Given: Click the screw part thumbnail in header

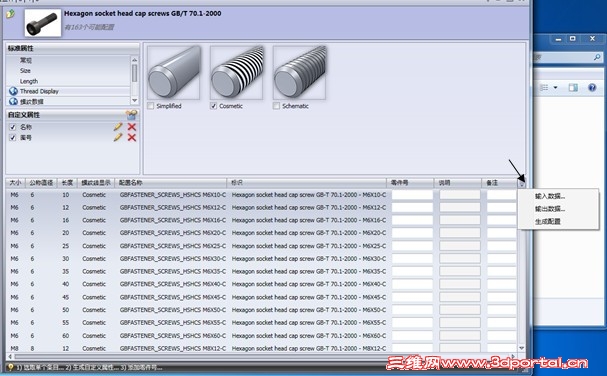Looking at the screenshot, I should point(43,23).
